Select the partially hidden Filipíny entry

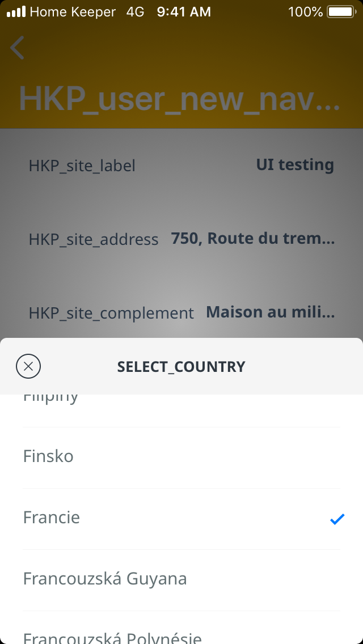coord(51,399)
